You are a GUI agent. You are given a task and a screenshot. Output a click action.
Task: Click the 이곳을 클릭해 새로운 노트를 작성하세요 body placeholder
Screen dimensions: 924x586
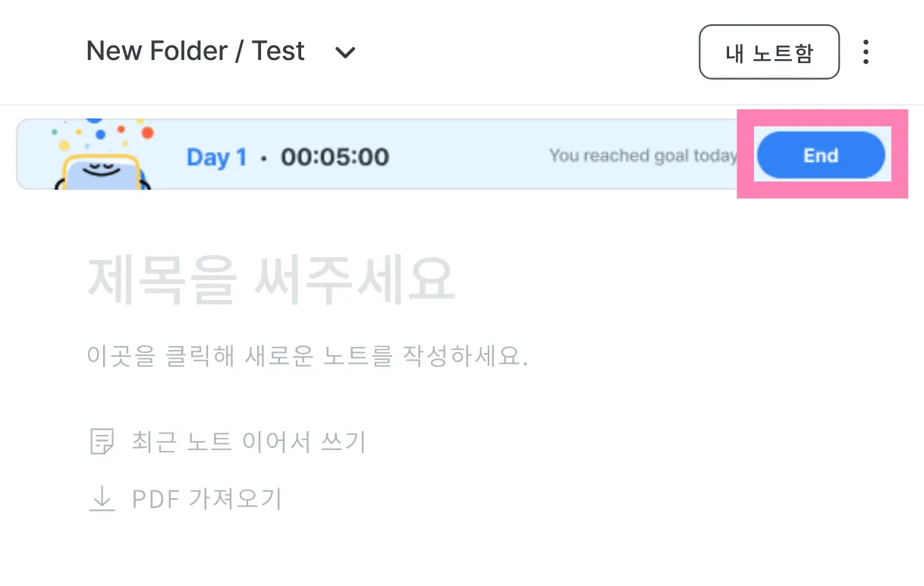click(307, 356)
